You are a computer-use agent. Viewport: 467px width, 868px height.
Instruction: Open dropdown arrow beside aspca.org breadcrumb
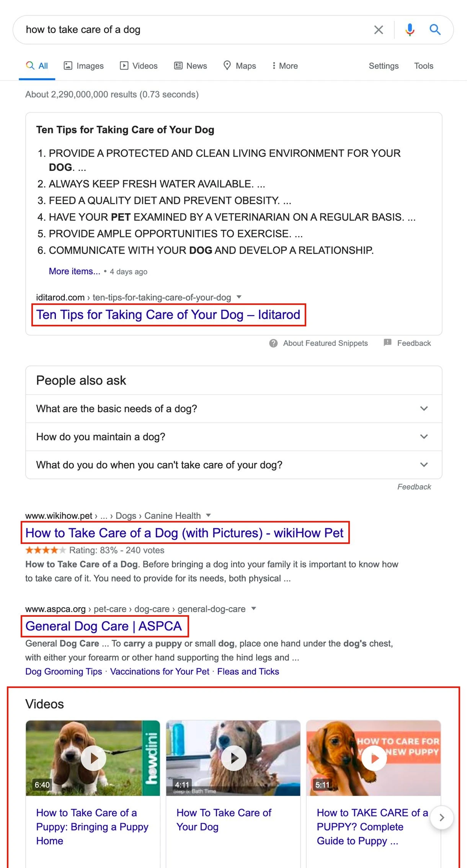(253, 608)
